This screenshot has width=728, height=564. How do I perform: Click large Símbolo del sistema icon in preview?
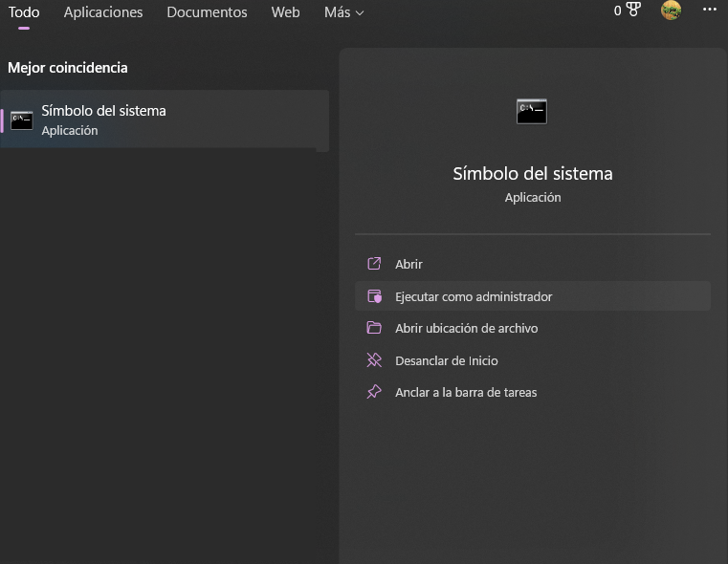click(532, 111)
